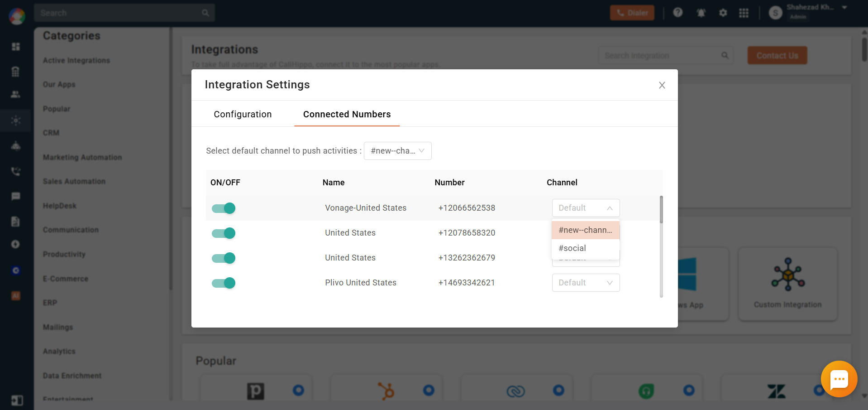Choose #new--chann... option in channel list
Viewport: 868px width, 410px height.
coord(585,230)
